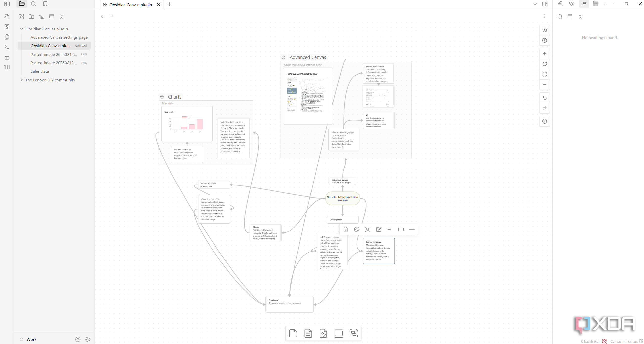Open the tab list dropdown
644x344 pixels.
pos(535,4)
